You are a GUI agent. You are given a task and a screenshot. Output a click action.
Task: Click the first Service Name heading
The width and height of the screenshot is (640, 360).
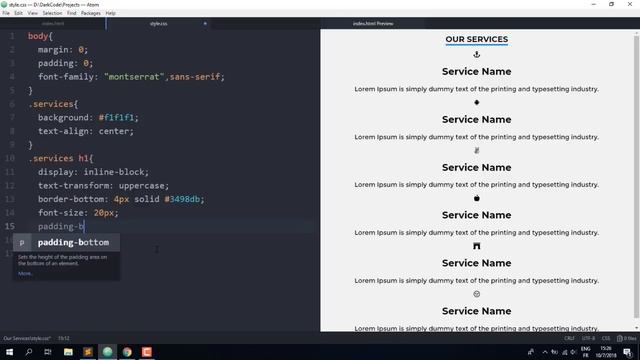click(476, 71)
